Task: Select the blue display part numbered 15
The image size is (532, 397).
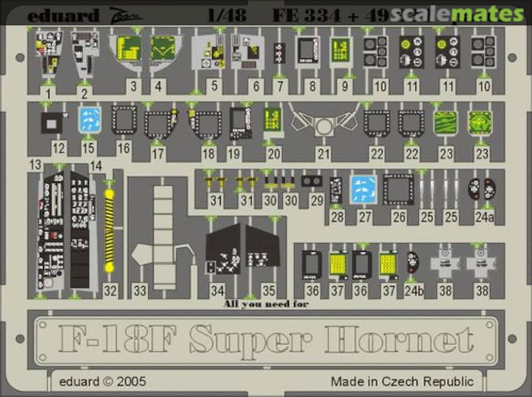Action: 90,120
